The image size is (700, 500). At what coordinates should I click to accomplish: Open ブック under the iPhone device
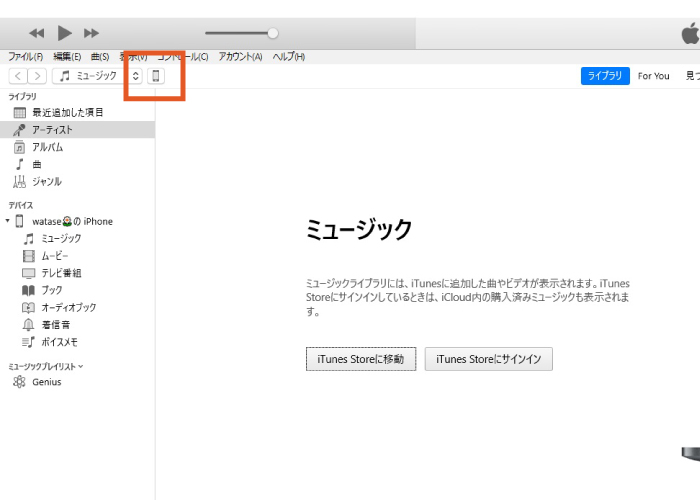coord(52,290)
